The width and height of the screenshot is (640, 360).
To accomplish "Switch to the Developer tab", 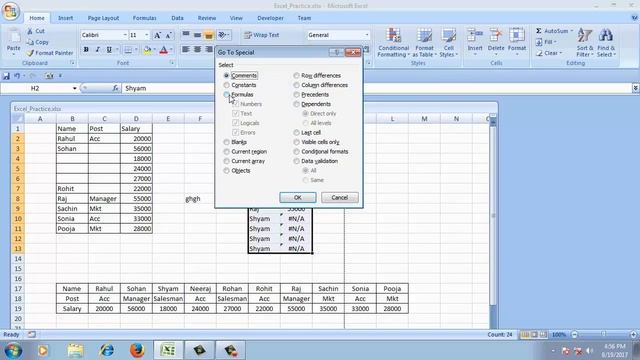I will click(270, 18).
